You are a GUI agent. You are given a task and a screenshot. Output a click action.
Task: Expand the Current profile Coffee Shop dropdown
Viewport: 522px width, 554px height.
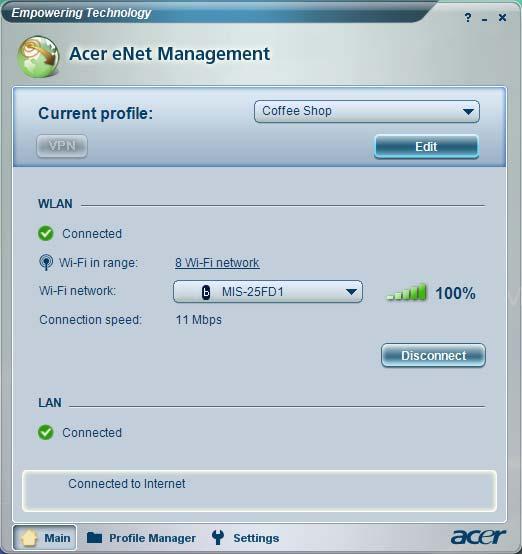(366, 111)
